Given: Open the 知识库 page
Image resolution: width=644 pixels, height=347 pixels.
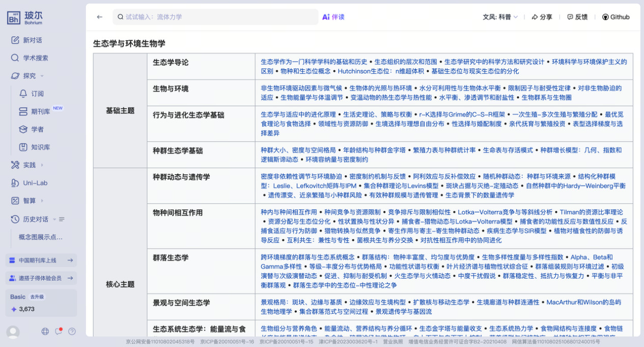Looking at the screenshot, I should (40, 147).
